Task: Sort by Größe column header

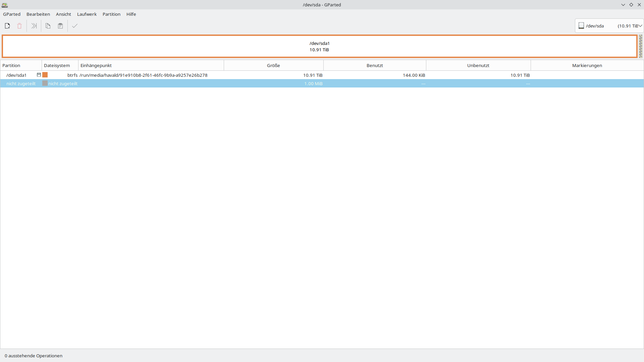Action: (273, 65)
